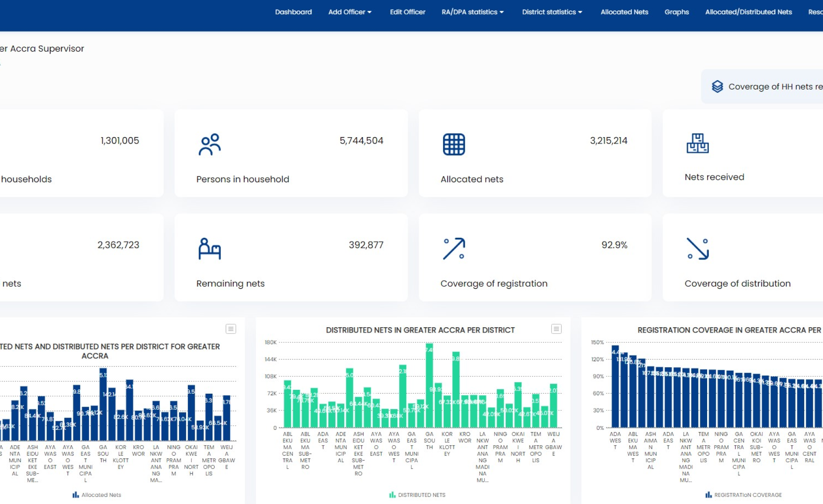Click the Remaining nets bed icon
Image resolution: width=823 pixels, height=504 pixels.
coord(210,248)
